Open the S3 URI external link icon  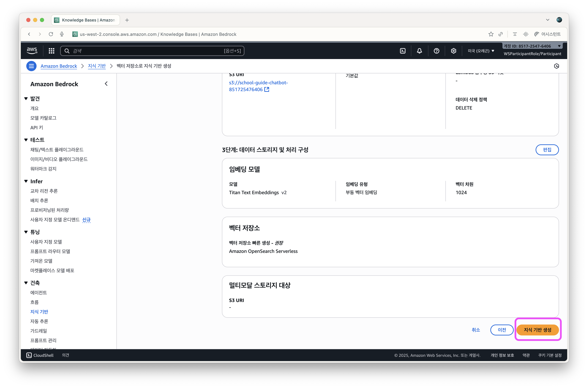click(x=267, y=89)
